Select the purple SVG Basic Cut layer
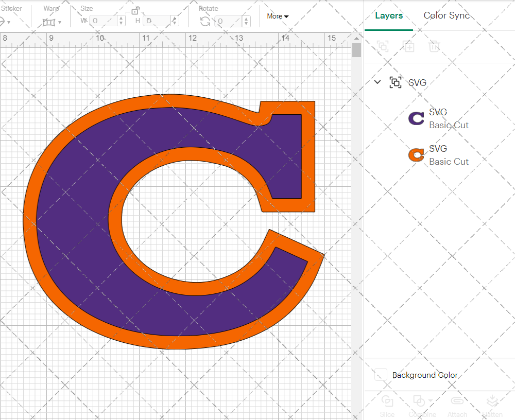The height and width of the screenshot is (420, 515). [448, 118]
